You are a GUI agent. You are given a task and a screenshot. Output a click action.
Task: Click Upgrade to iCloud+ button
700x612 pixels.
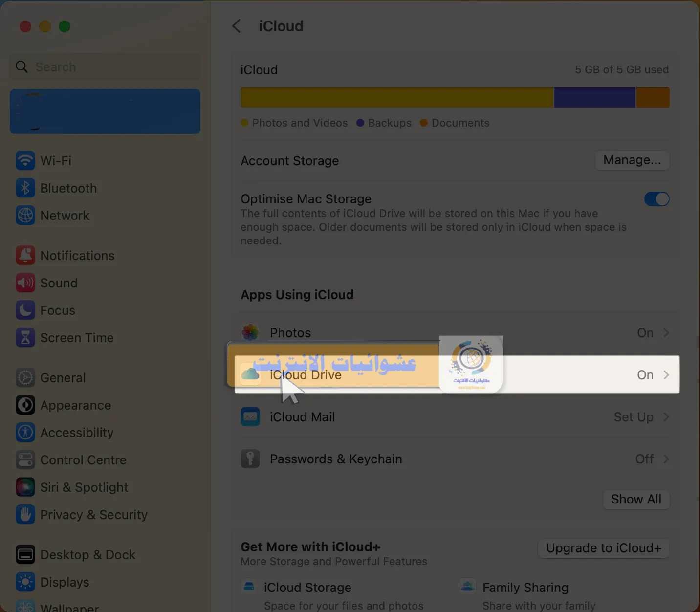[604, 548]
